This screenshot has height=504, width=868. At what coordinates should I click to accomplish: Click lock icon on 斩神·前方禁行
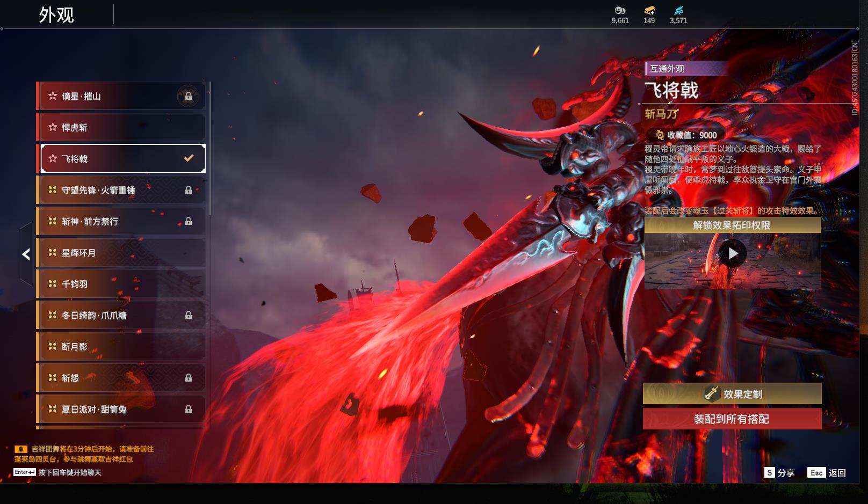pos(189,221)
